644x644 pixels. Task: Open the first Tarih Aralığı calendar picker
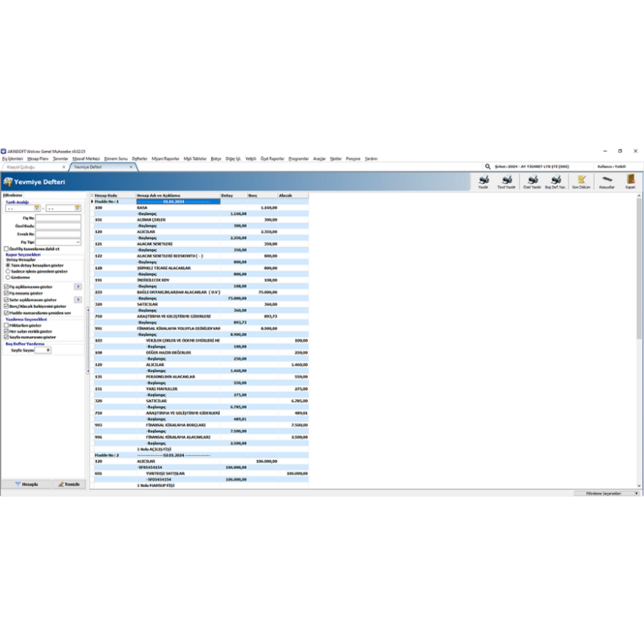coord(36,208)
